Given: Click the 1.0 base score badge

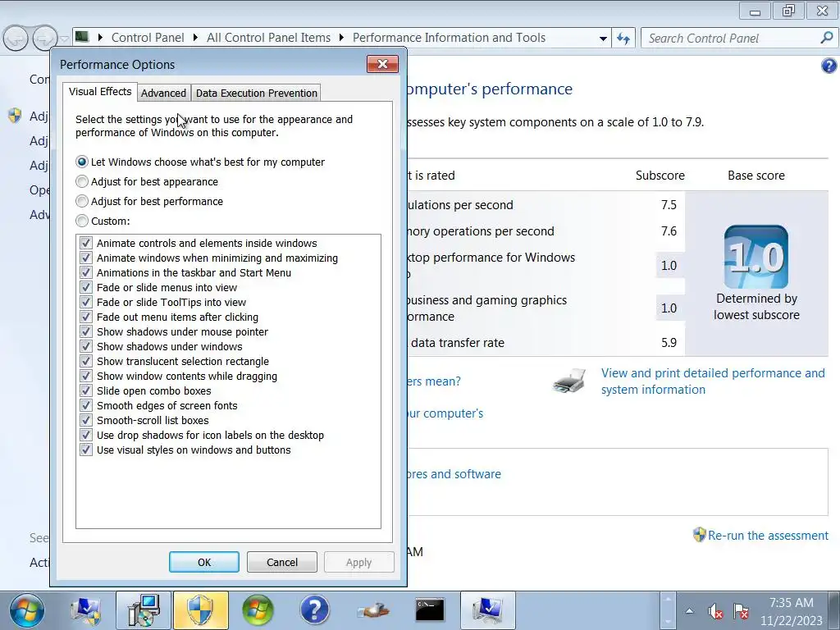Looking at the screenshot, I should click(756, 257).
